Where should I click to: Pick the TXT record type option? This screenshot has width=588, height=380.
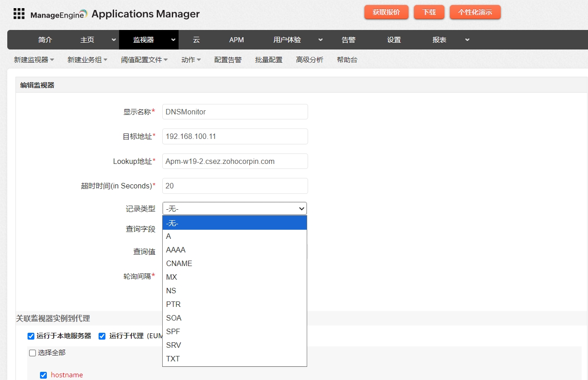coord(173,359)
